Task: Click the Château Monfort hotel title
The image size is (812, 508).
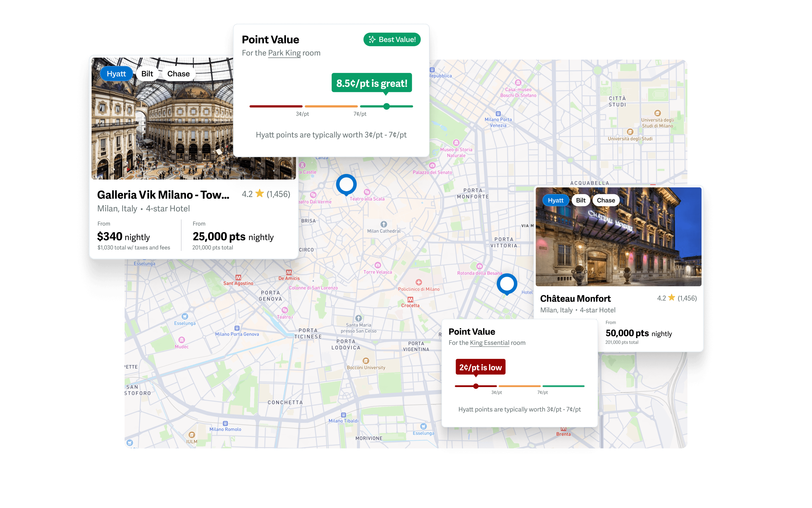Action: [x=575, y=298]
